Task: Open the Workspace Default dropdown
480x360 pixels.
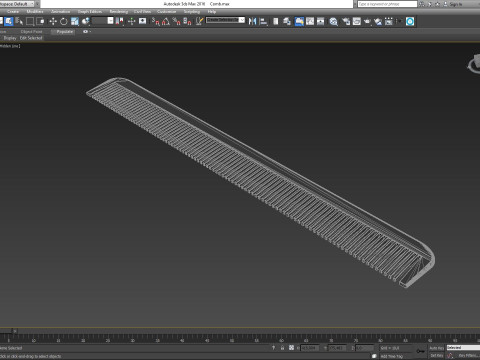Action: (17, 4)
